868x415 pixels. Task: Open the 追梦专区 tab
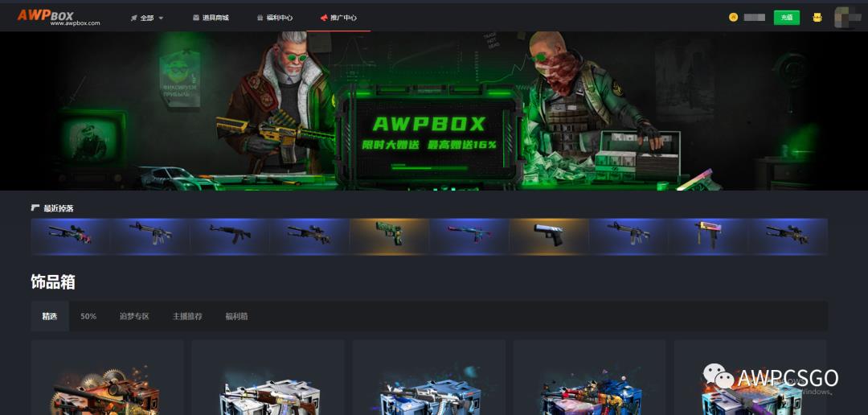134,316
